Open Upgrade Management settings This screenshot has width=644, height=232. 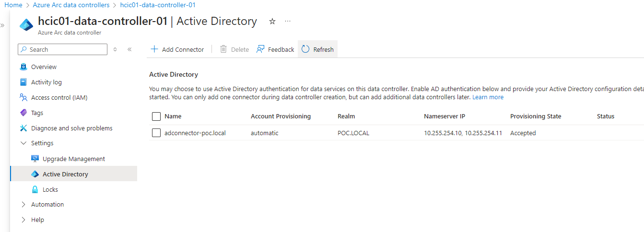73,159
